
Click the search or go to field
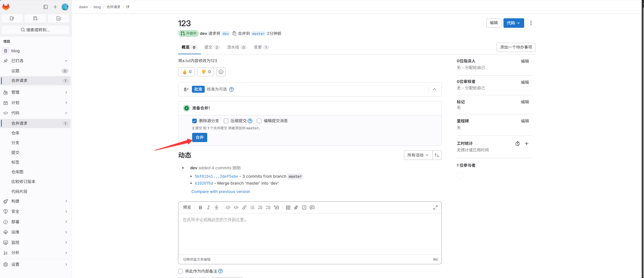[35, 30]
